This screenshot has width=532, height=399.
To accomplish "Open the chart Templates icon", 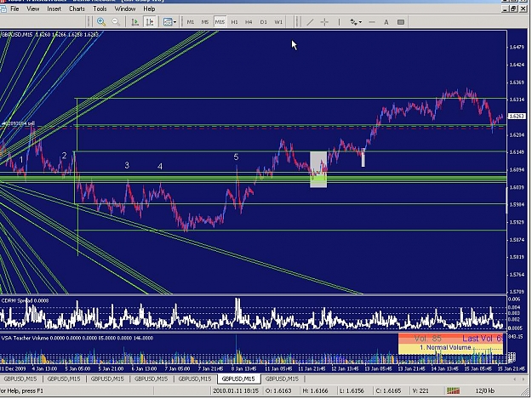I will click(x=168, y=22).
